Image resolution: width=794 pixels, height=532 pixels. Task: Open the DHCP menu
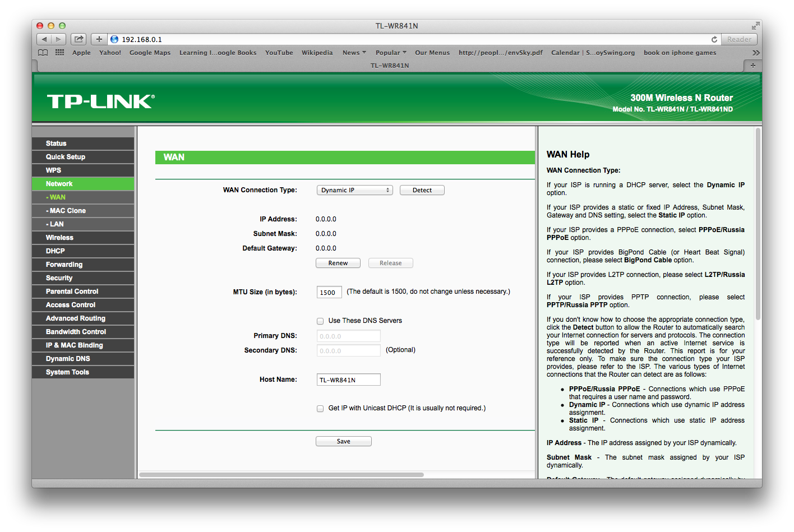pos(83,251)
